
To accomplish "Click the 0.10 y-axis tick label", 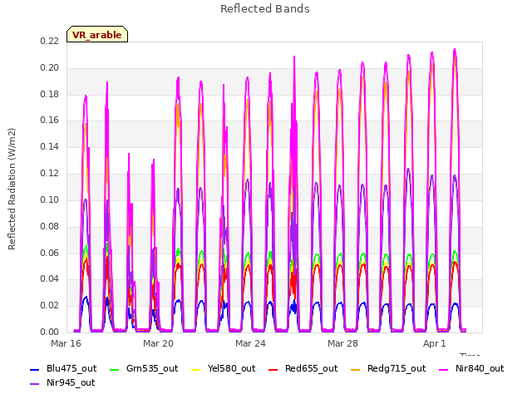I will (49, 199).
